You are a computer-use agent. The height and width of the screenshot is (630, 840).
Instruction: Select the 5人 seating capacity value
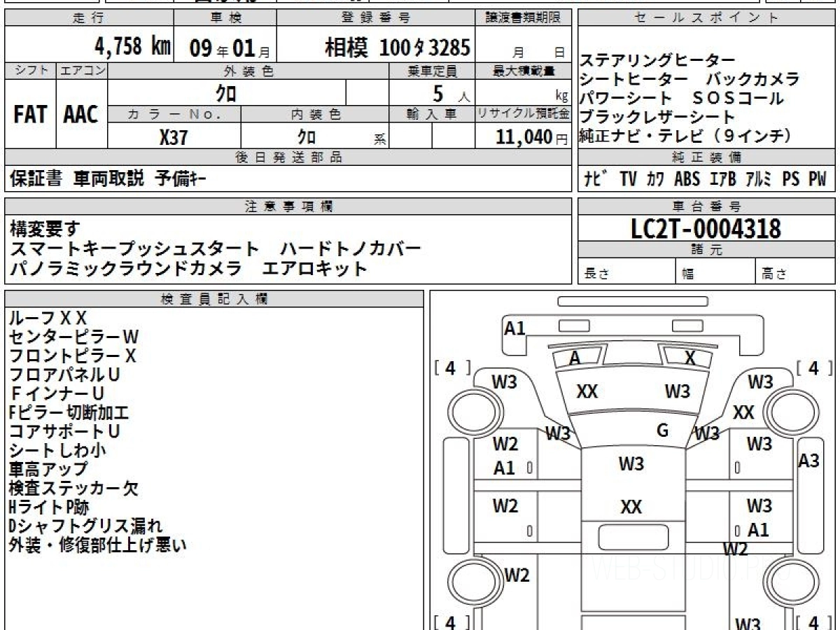coord(451,93)
